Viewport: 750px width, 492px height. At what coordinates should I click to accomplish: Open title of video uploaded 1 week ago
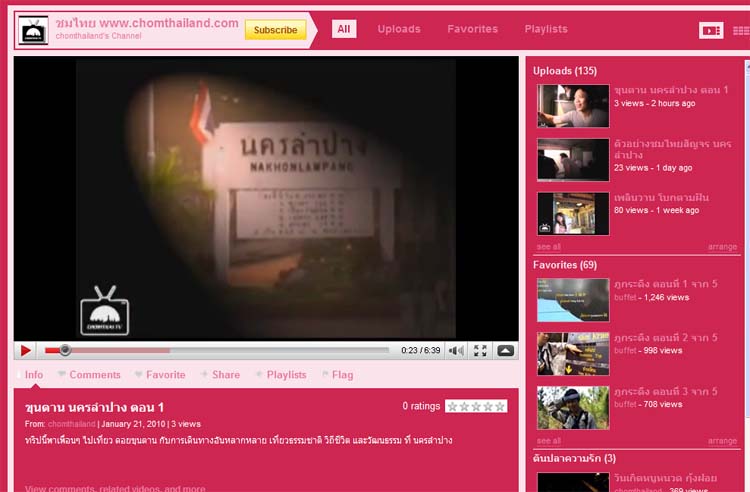click(x=661, y=197)
